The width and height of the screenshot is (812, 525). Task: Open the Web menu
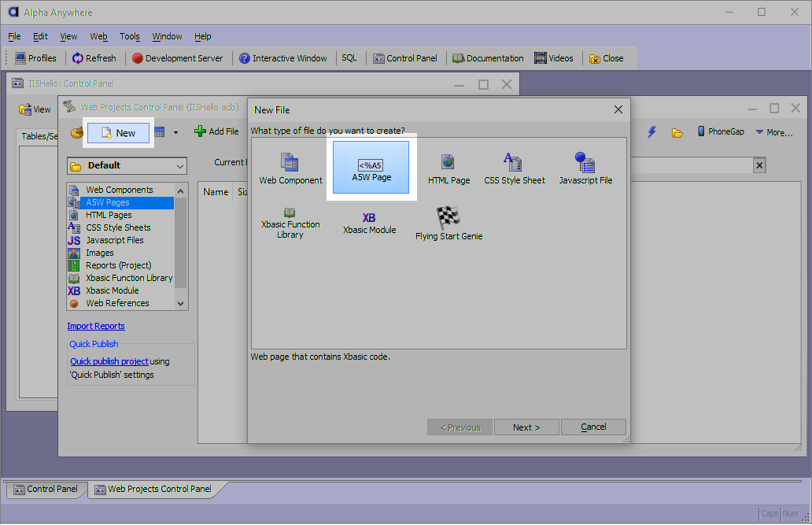(98, 36)
